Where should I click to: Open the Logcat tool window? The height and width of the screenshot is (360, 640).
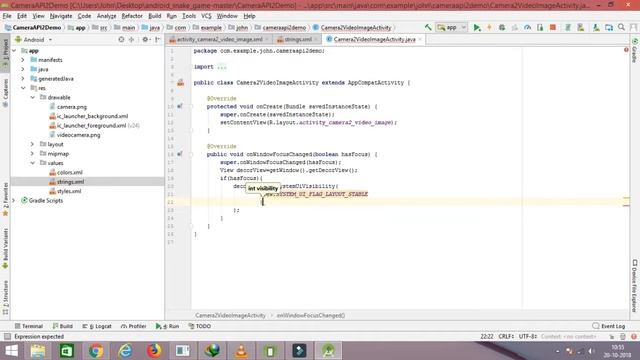click(97, 326)
